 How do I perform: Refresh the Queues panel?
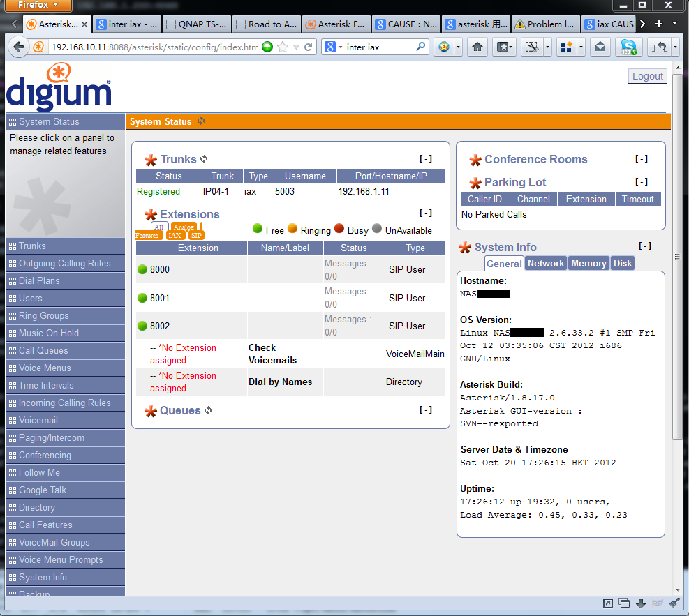point(208,410)
